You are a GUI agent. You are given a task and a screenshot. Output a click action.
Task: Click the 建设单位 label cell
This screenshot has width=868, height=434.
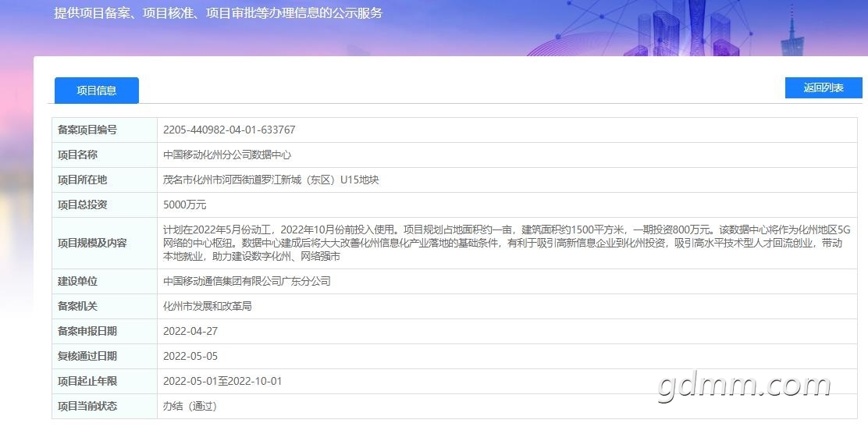pos(105,281)
